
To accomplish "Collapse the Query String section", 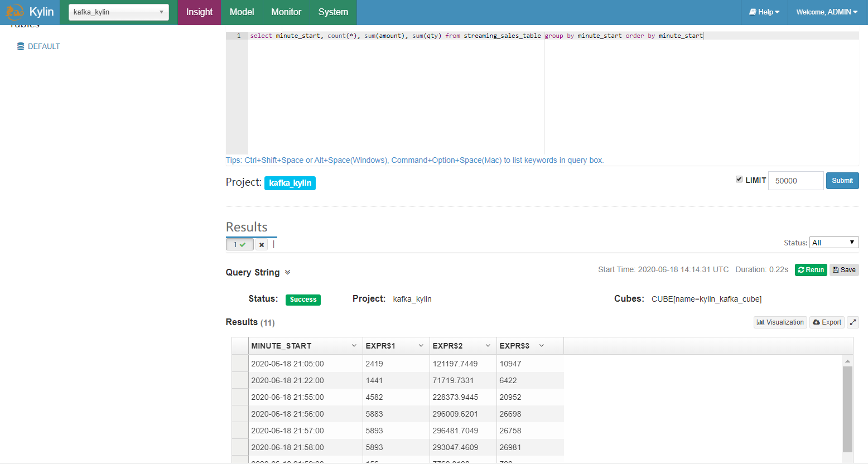I will (x=288, y=272).
